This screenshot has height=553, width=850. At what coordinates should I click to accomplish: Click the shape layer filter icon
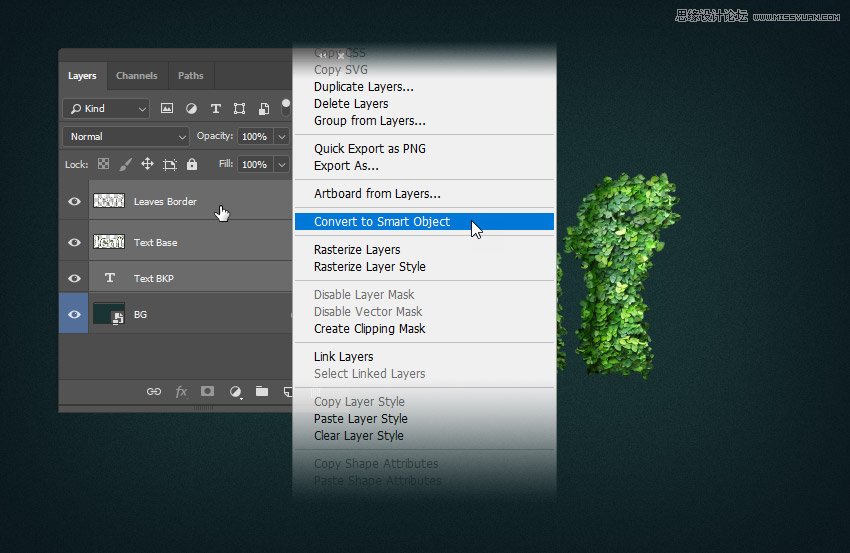tap(239, 108)
